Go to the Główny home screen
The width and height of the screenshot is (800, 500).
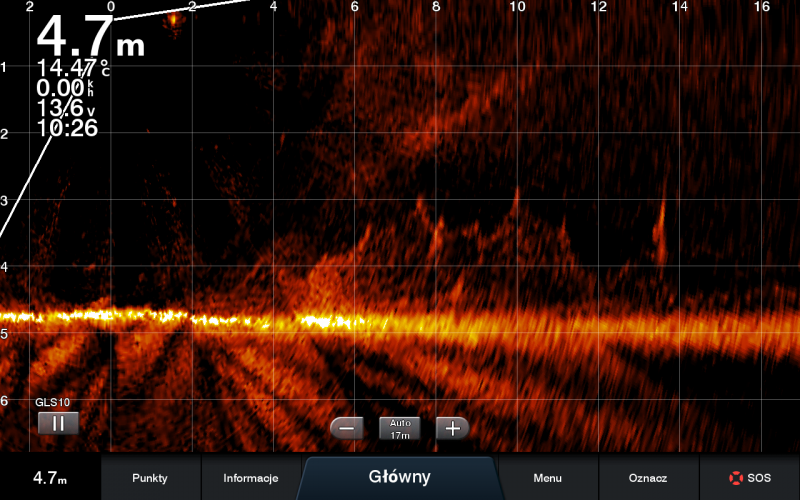[x=399, y=477]
